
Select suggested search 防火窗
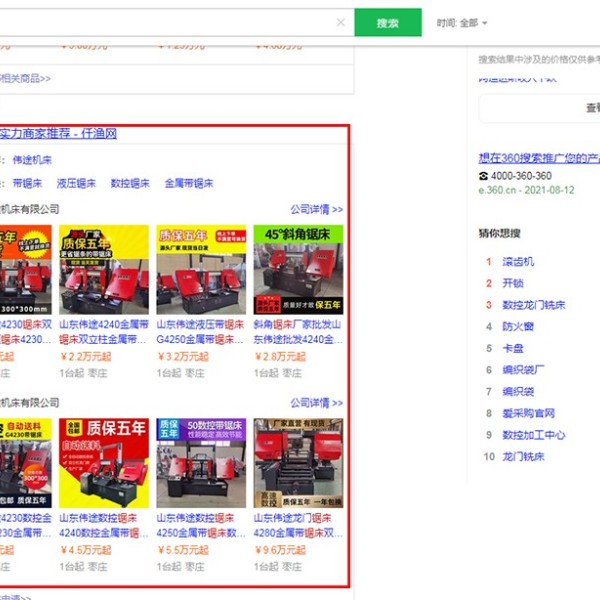[x=518, y=327]
